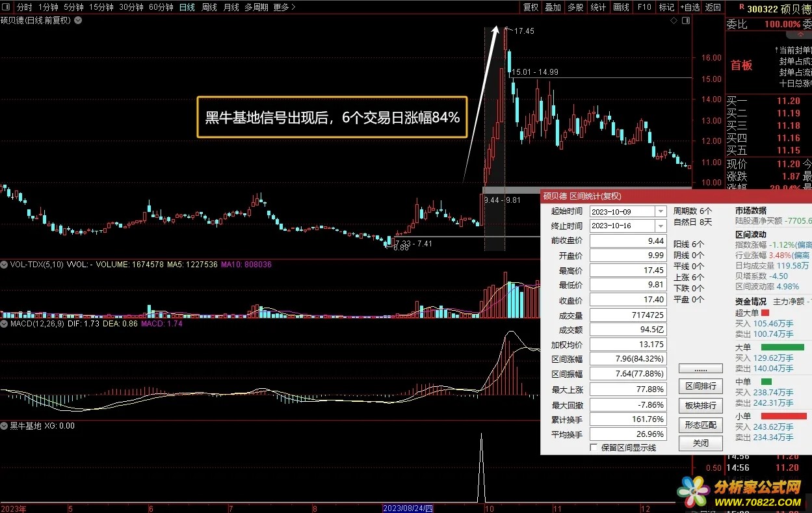Screen dimensions: 812x513
Task: Click the 标记 mark button
Action: click(666, 7)
